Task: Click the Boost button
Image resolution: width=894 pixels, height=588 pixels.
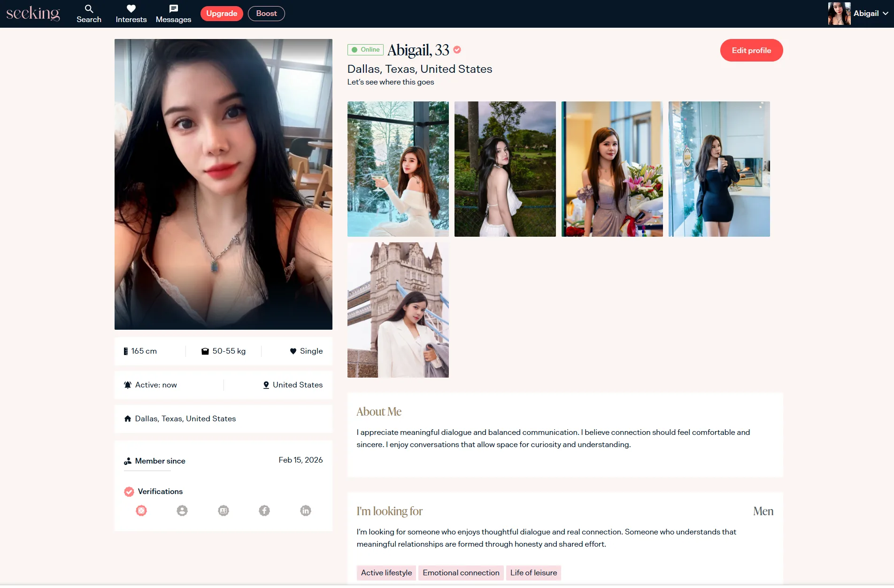Action: tap(266, 14)
